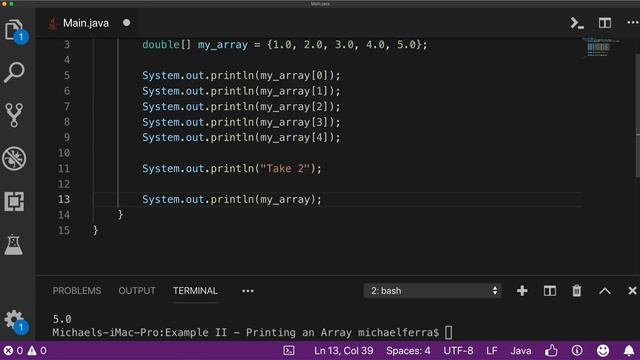Kill the terminal with the trash icon
Image resolution: width=640 pixels, height=360 pixels.
[x=577, y=291]
